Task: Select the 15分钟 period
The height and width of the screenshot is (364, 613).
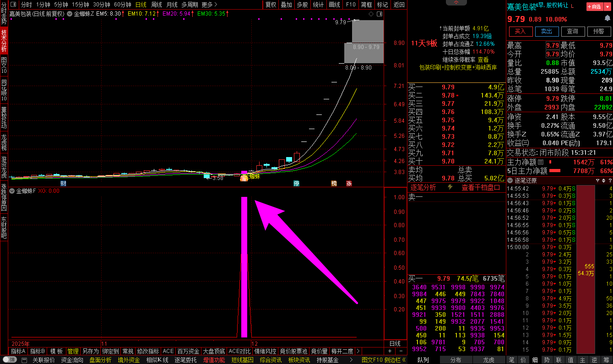Action: [x=81, y=5]
